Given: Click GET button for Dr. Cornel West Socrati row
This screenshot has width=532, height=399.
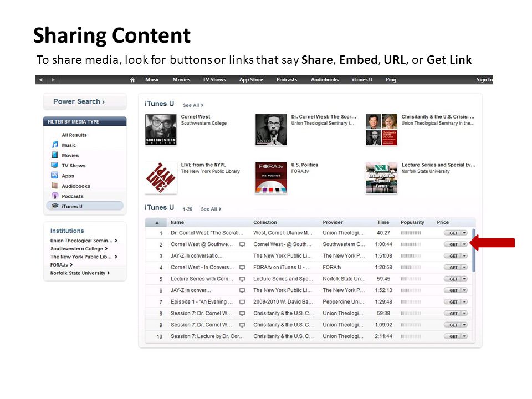Looking at the screenshot, I should (453, 233).
